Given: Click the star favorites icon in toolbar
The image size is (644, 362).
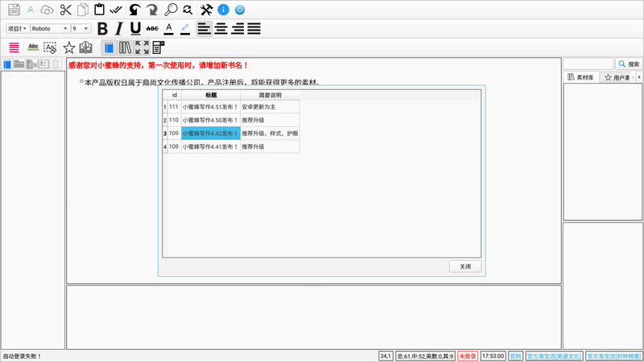Looking at the screenshot, I should click(x=69, y=47).
